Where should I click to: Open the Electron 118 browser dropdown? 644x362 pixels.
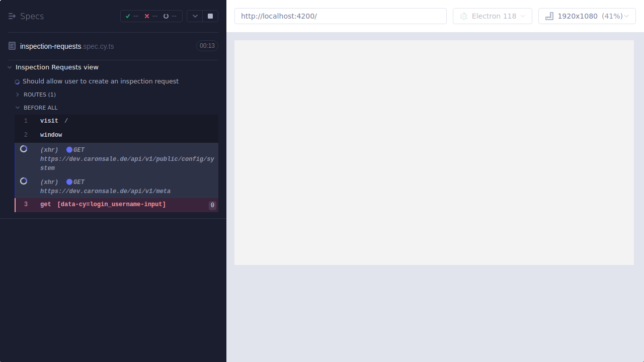coord(492,16)
